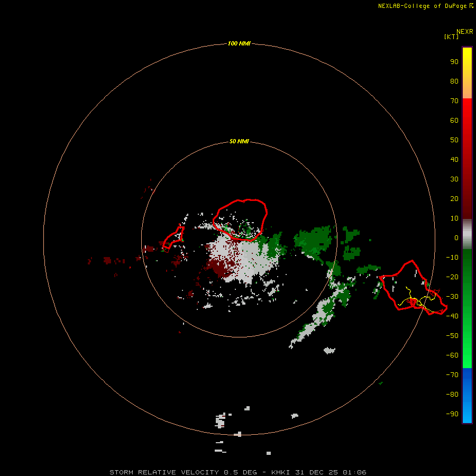Click the 100 NMI range ring label

(x=239, y=43)
